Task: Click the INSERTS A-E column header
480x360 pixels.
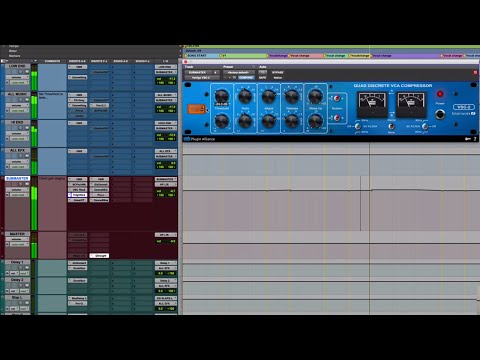Action: coord(77,61)
